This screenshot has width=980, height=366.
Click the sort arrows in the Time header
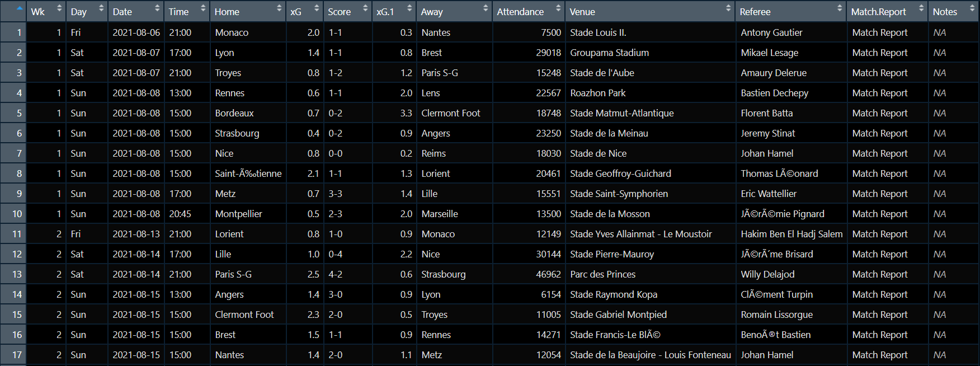pos(203,9)
